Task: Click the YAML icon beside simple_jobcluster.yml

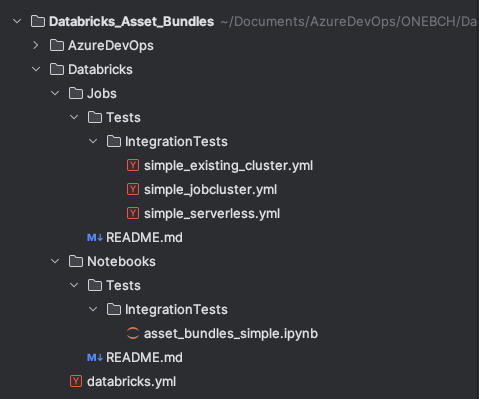Action: pyautogui.click(x=133, y=189)
